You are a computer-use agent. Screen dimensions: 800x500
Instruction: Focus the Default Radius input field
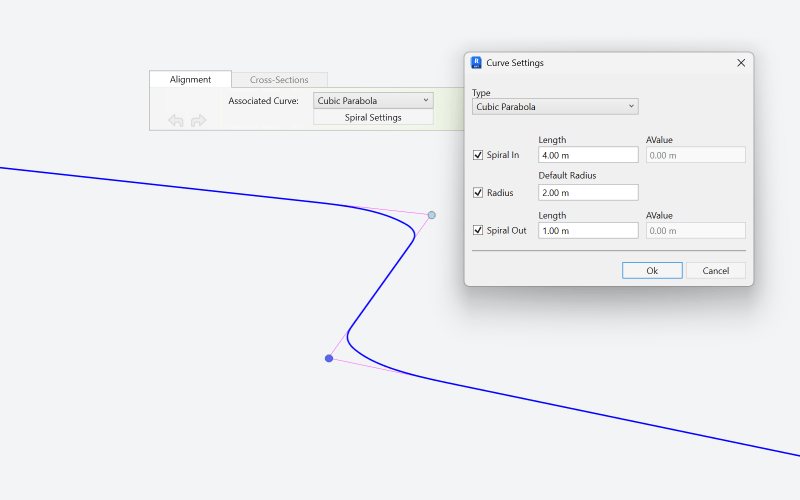[587, 192]
